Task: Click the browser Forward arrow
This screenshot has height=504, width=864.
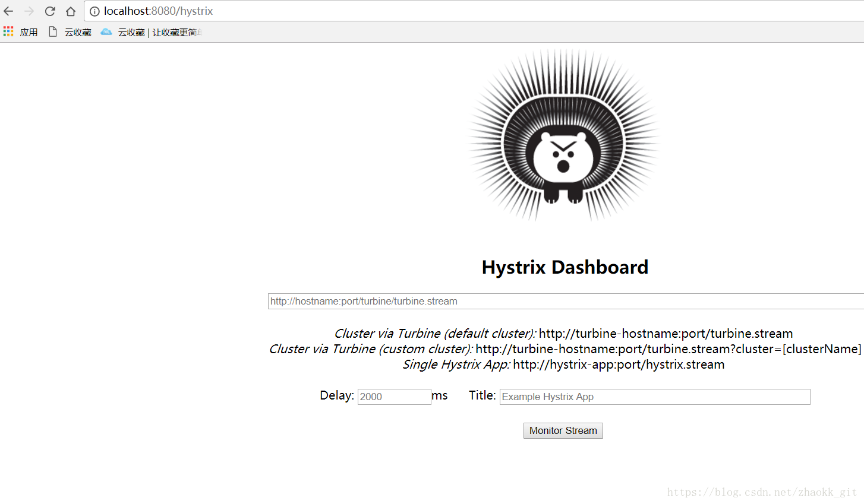Action: coord(29,11)
